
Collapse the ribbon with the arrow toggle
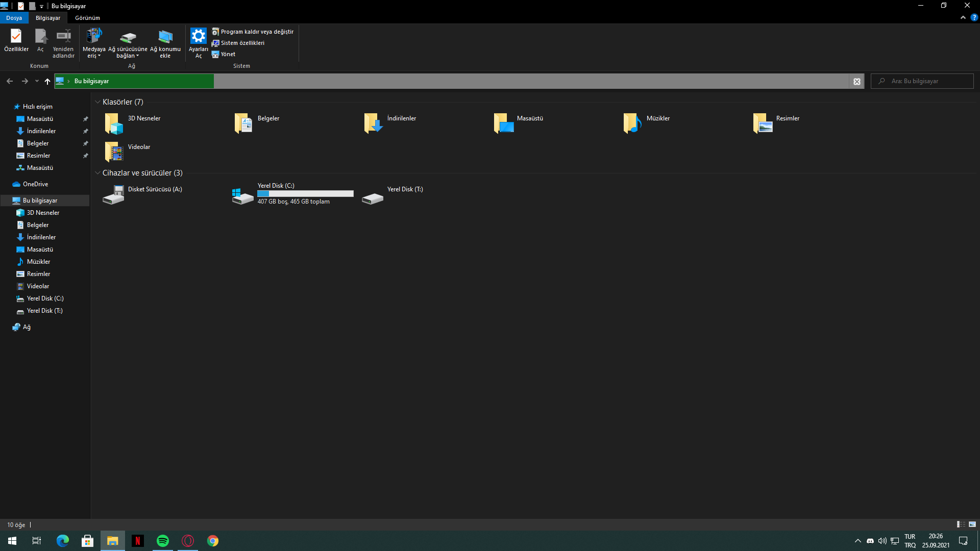click(x=963, y=17)
